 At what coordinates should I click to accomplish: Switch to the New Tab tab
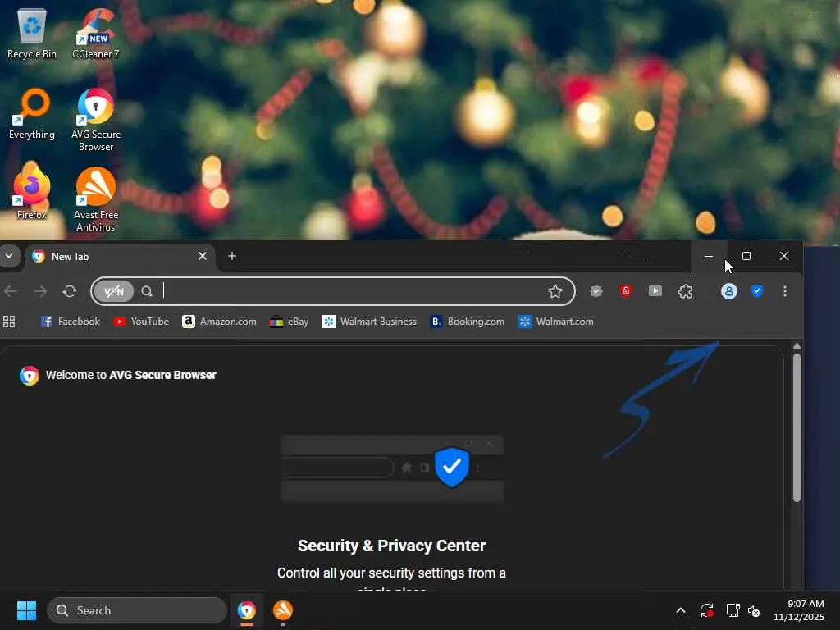coord(121,257)
